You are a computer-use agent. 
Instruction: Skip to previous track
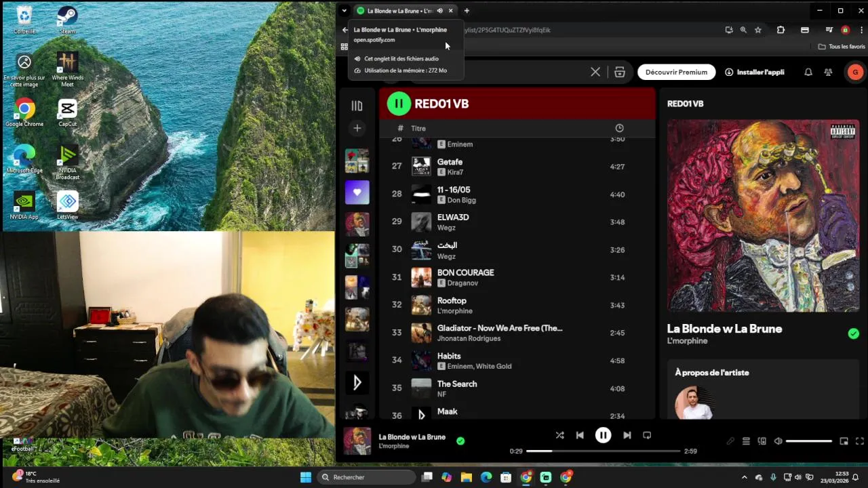coord(580,435)
